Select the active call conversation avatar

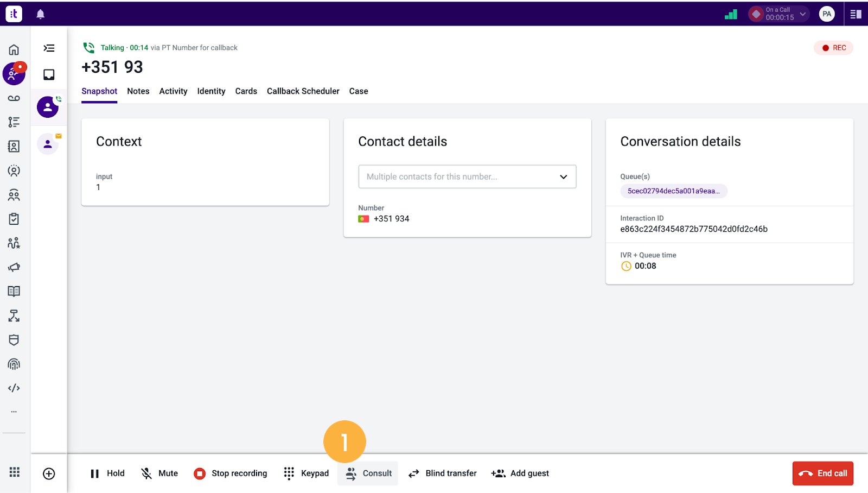48,107
